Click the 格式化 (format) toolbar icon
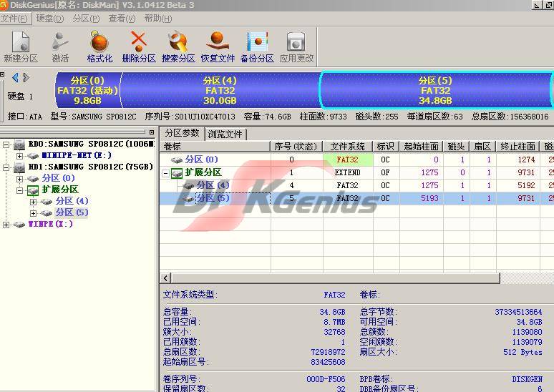The width and height of the screenshot is (554, 392). 99,41
